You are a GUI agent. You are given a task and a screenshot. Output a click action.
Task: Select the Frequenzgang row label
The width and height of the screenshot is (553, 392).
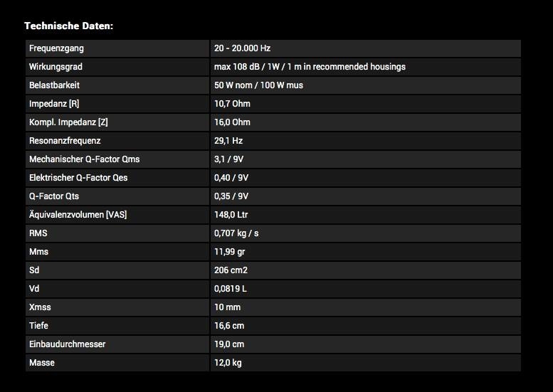56,48
